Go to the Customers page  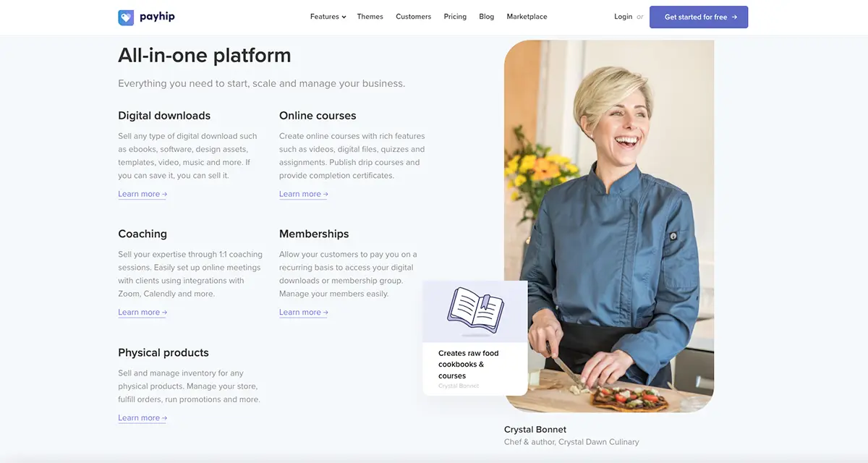(413, 17)
